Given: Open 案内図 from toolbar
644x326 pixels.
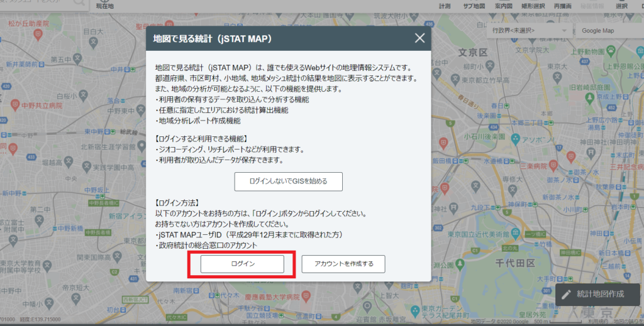Looking at the screenshot, I should 503,6.
